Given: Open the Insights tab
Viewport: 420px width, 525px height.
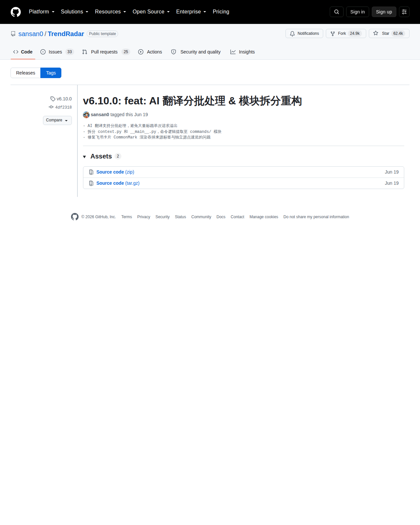Looking at the screenshot, I should pos(242,52).
